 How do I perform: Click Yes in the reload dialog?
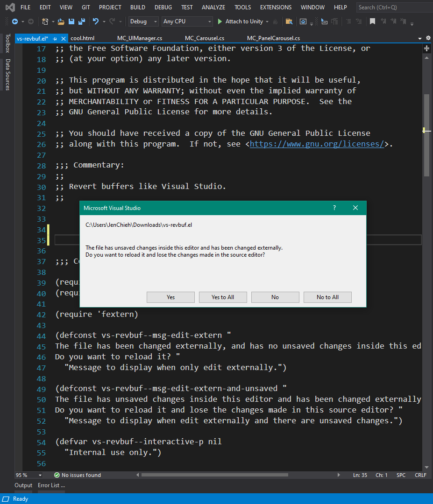click(x=170, y=297)
